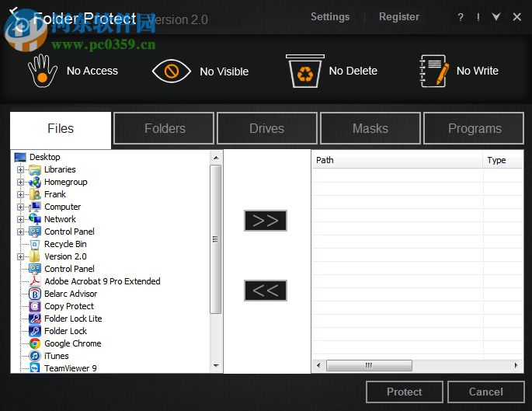
Task: Switch to the Masks tab
Action: tap(370, 129)
